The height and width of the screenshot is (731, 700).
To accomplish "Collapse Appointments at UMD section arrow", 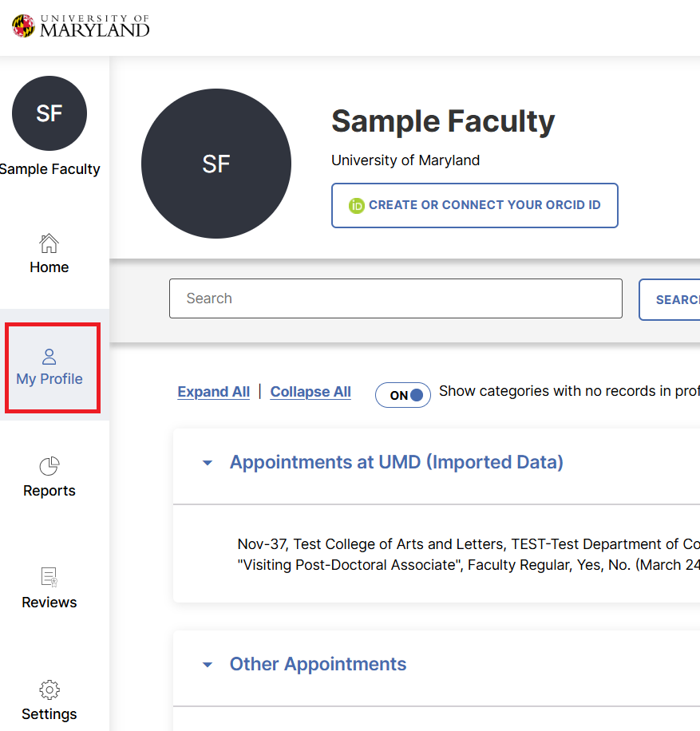I will point(208,463).
